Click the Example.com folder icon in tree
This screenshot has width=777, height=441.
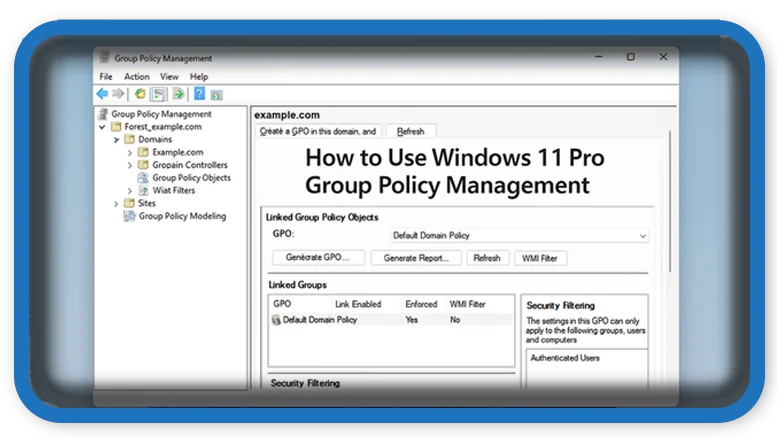143,152
